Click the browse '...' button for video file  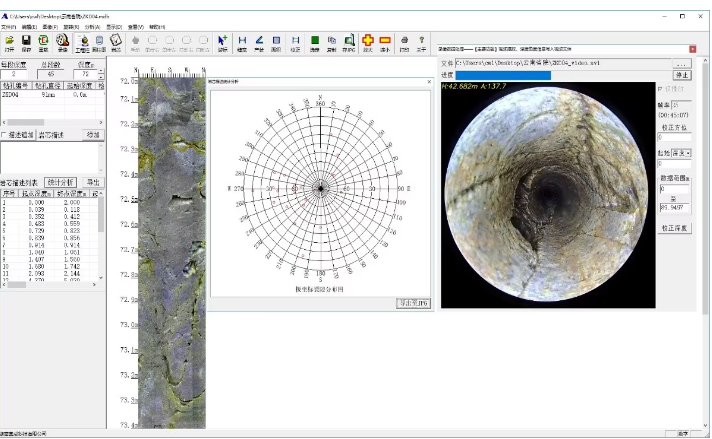(681, 63)
